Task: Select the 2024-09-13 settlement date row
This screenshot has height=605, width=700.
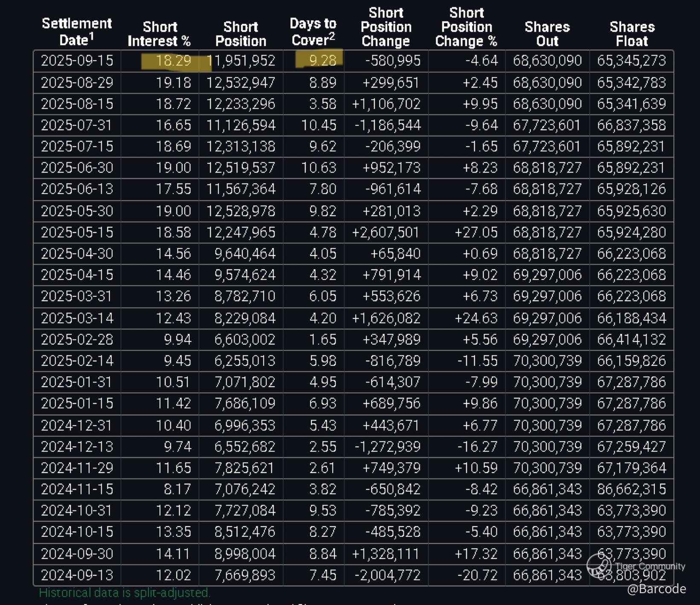Action: pos(77,575)
